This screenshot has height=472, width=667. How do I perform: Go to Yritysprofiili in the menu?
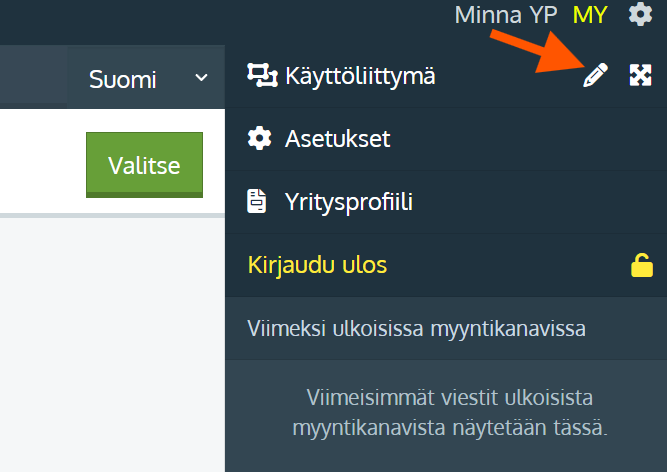[x=349, y=202]
